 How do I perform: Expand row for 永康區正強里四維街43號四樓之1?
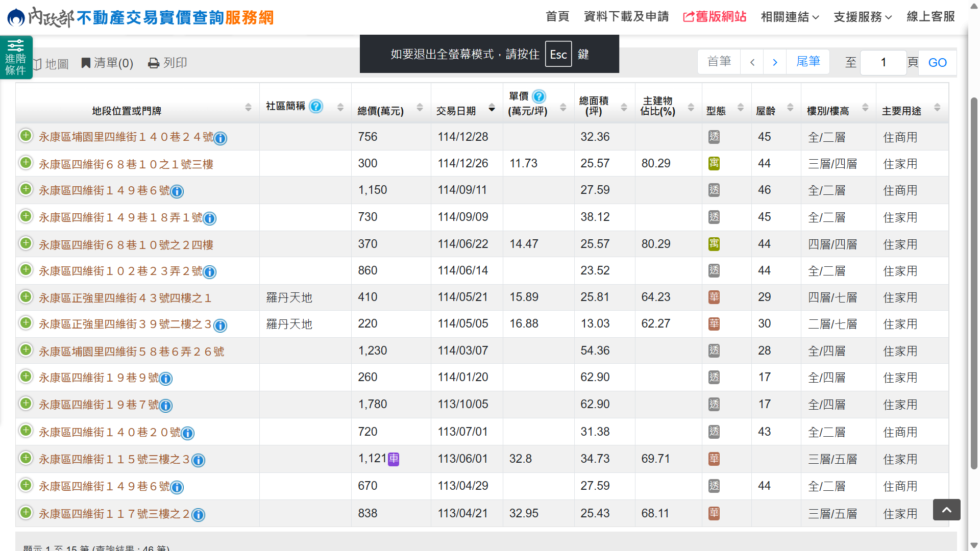26,296
